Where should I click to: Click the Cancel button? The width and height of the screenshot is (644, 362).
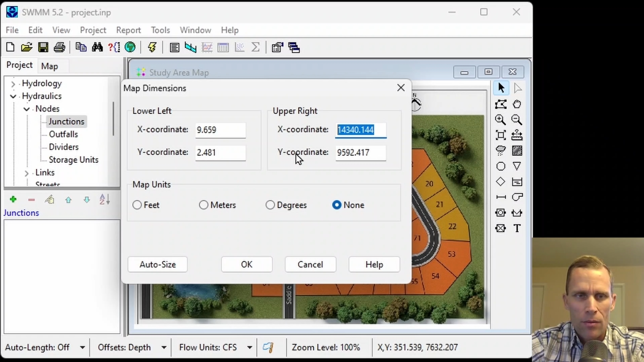pos(310,265)
